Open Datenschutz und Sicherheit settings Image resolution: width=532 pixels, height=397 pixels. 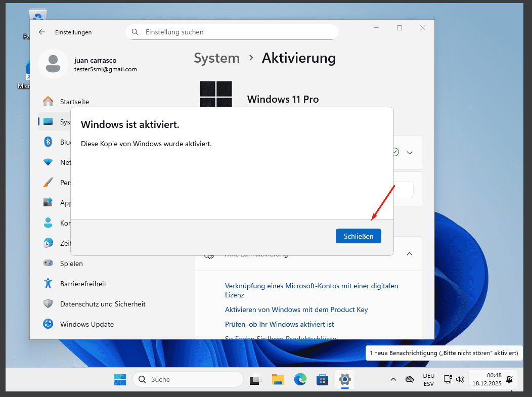coord(103,304)
